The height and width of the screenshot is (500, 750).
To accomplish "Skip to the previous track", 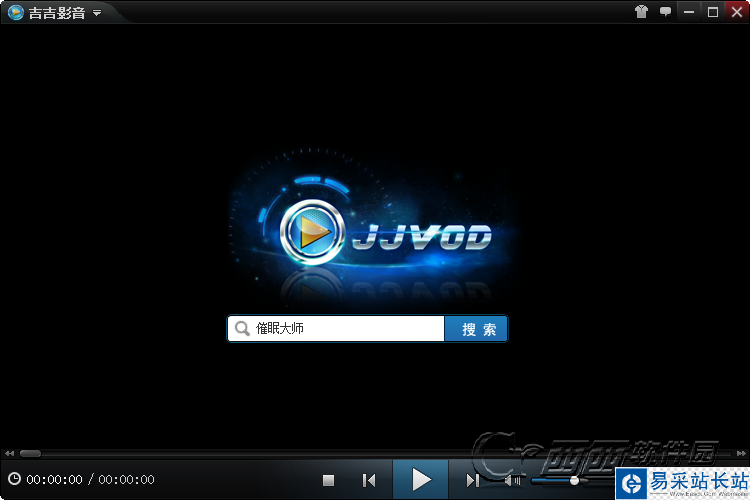I will pos(369,480).
